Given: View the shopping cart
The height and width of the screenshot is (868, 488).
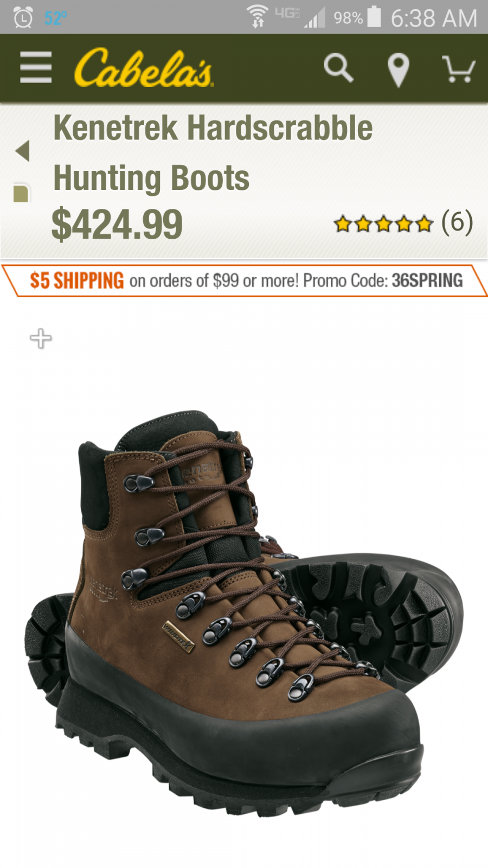Looking at the screenshot, I should [x=459, y=68].
